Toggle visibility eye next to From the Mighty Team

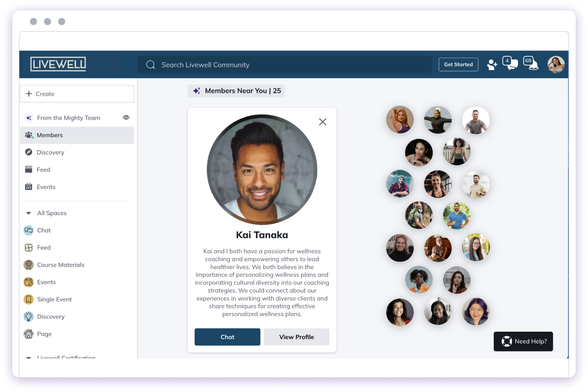126,117
